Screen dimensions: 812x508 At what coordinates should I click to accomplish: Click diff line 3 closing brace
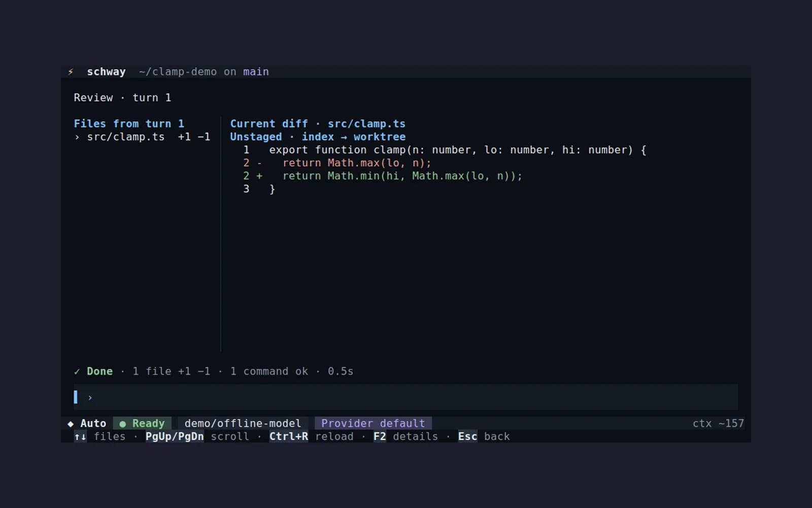pos(272,189)
